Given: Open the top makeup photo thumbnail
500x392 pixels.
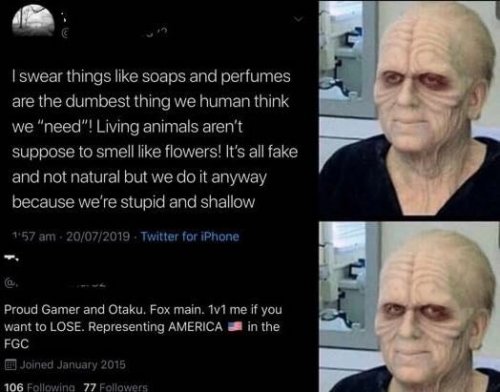Looking at the screenshot, I should [x=409, y=109].
